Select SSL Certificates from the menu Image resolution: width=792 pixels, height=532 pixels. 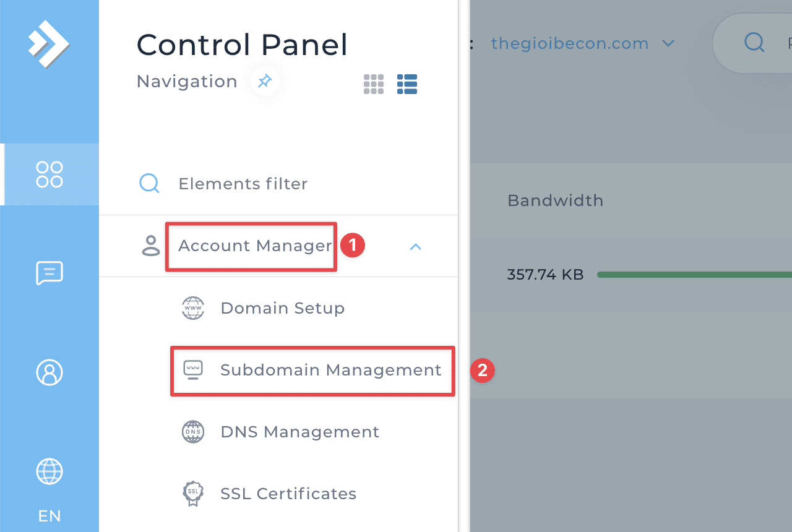[288, 494]
